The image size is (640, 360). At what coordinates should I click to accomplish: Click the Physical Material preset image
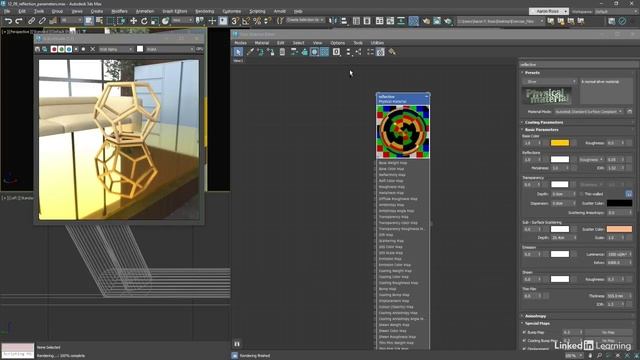click(x=547, y=96)
